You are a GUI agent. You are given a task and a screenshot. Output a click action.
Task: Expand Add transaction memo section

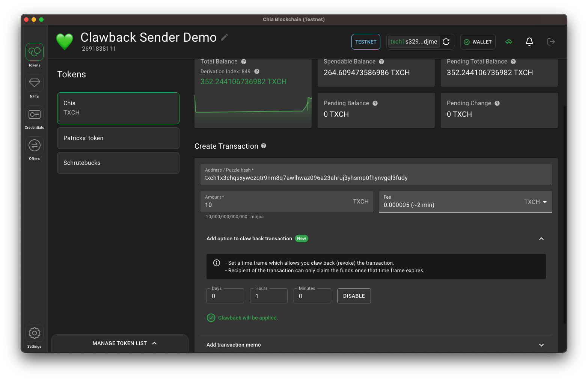[541, 345]
